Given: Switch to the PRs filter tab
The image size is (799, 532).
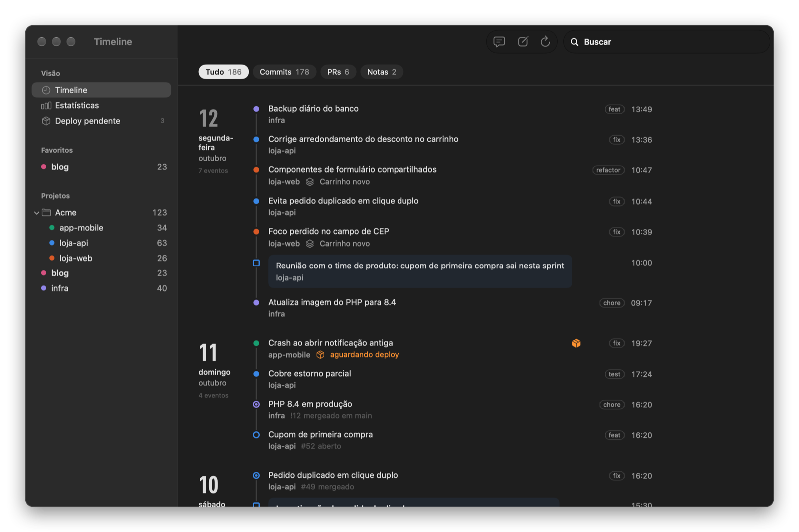Looking at the screenshot, I should 338,72.
